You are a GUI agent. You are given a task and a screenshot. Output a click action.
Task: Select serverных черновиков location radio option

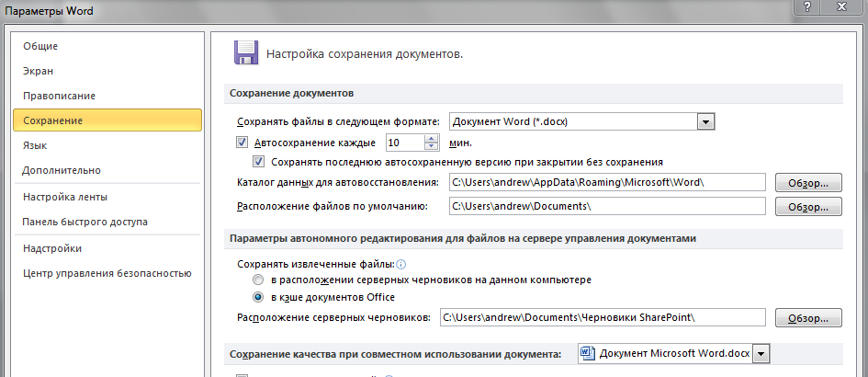pos(258,280)
